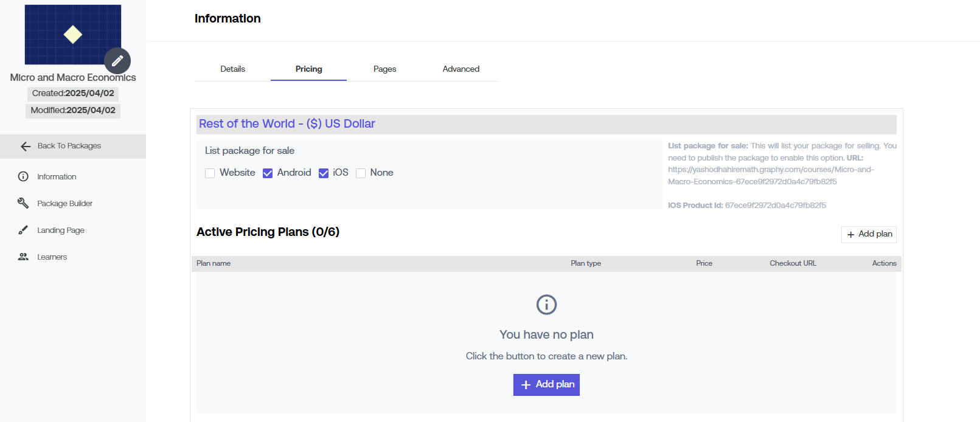This screenshot has height=422, width=980.
Task: Click the info icon above 'You have no plan'
Action: pyautogui.click(x=546, y=305)
